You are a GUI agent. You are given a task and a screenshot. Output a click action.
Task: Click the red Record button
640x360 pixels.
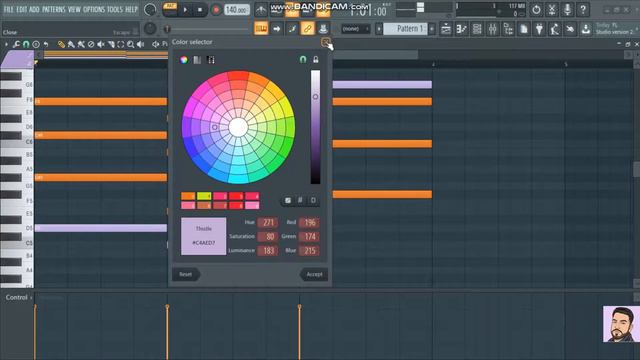[216, 10]
